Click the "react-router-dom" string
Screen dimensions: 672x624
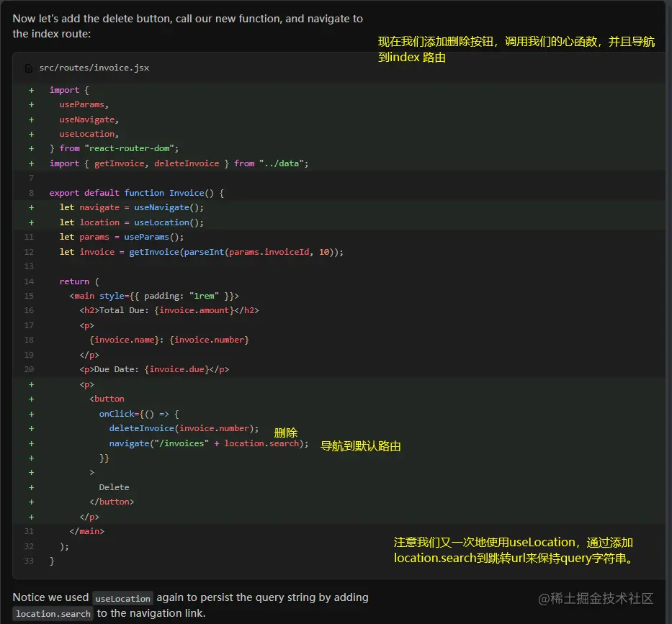pos(129,148)
